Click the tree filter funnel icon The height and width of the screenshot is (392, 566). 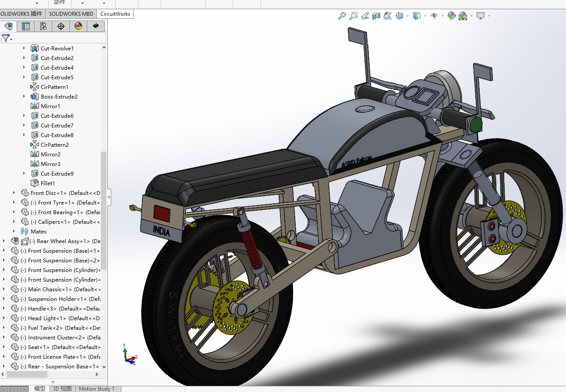(x=6, y=38)
